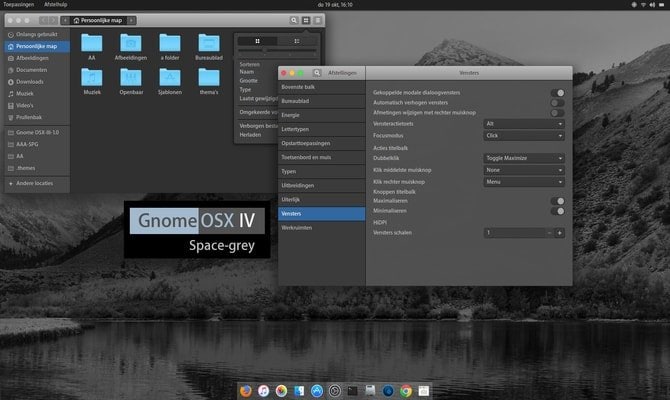Image resolution: width=670 pixels, height=400 pixels.
Task: Open the Klik middelste muisknop dropdown
Action: point(524,170)
